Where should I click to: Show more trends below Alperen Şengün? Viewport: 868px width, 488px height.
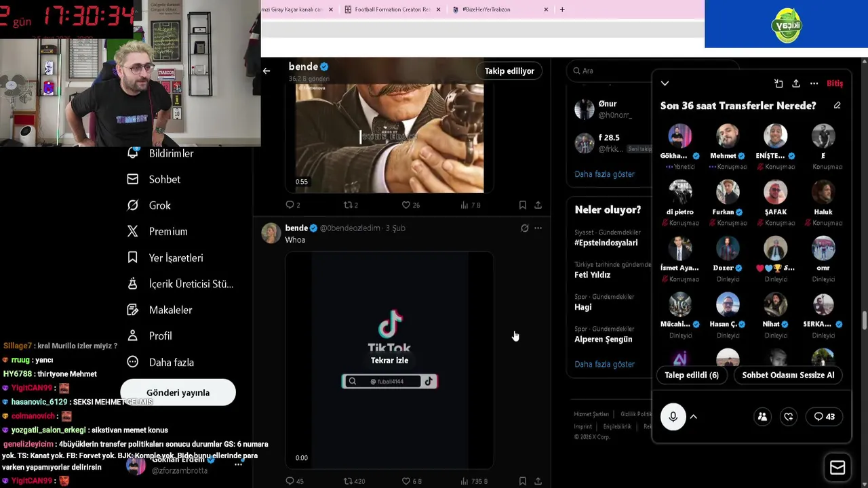pos(604,364)
